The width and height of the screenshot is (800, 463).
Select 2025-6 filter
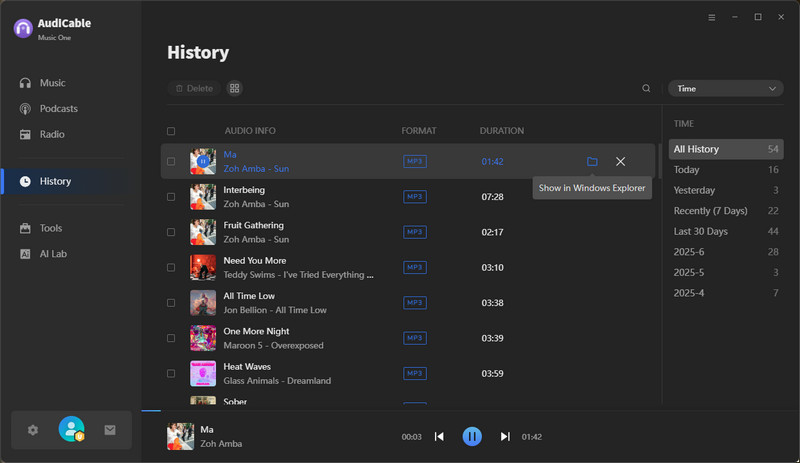point(726,252)
